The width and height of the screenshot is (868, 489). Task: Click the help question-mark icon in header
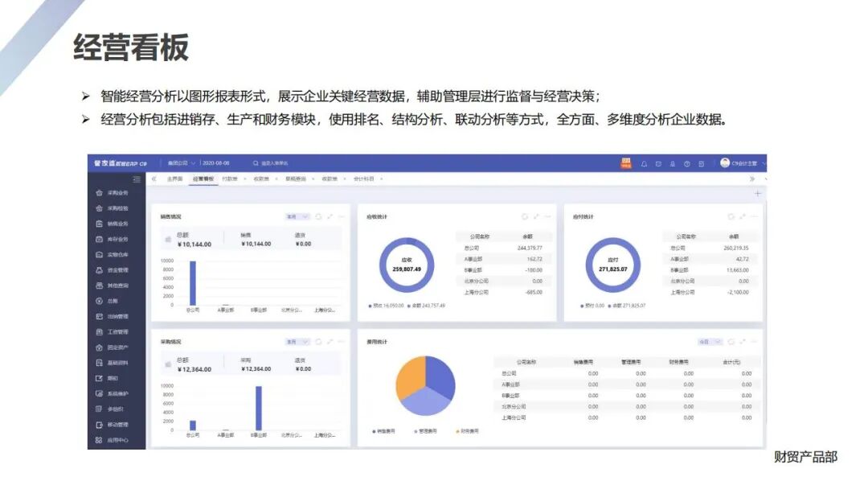click(687, 164)
